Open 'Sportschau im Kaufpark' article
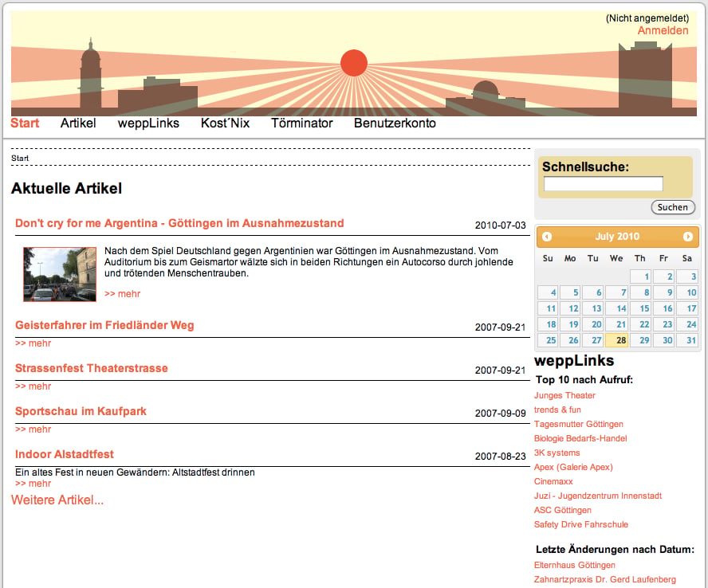Image resolution: width=708 pixels, height=588 pixels. 81,411
